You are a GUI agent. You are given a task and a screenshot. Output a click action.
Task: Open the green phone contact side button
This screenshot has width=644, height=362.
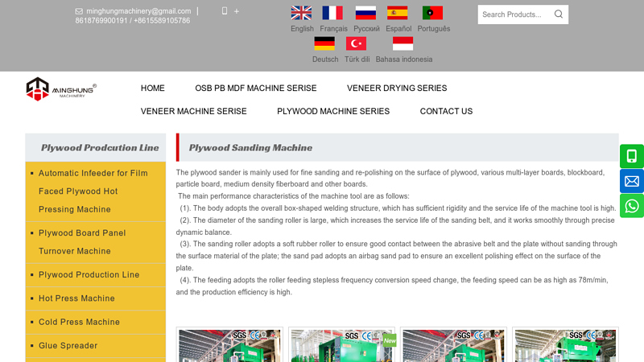[x=632, y=156]
